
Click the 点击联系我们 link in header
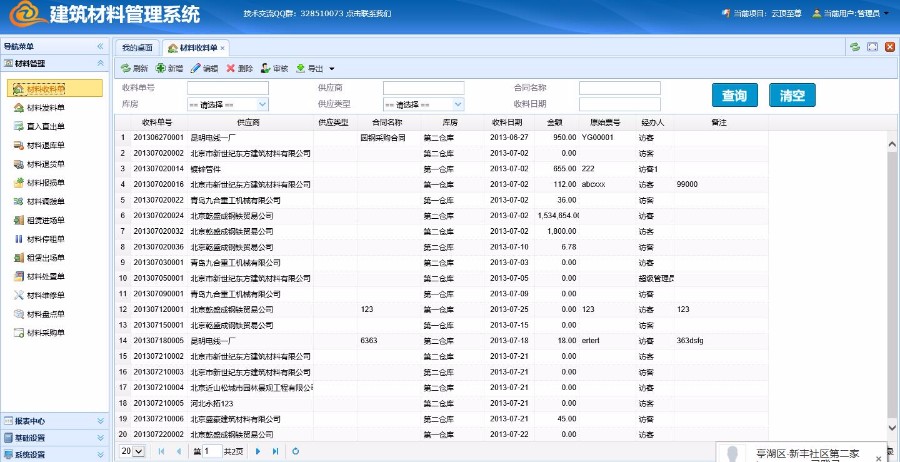pos(370,13)
